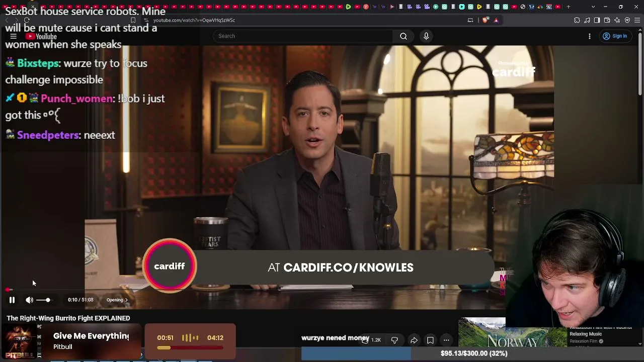Share the video

coord(414,340)
